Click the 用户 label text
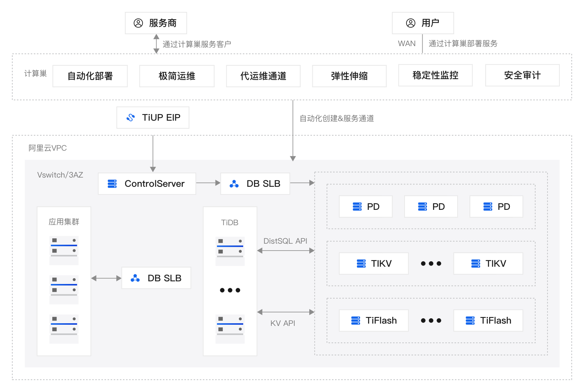 430,23
